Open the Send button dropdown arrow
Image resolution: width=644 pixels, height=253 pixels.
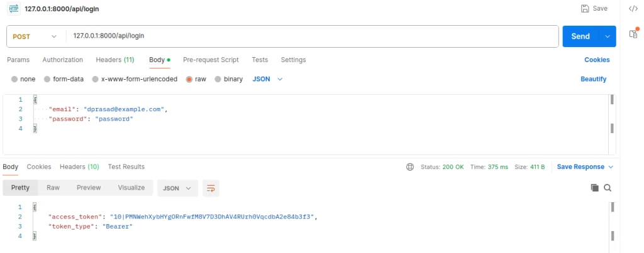coord(608,36)
